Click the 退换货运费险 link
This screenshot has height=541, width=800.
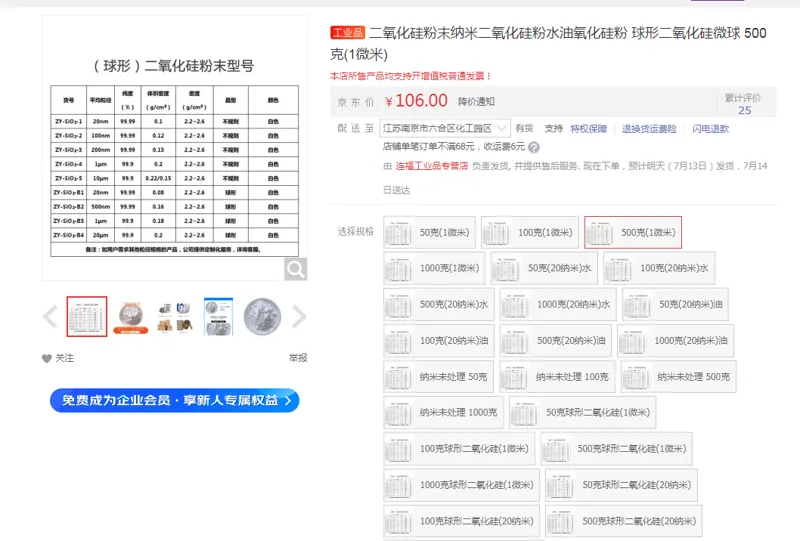(649, 129)
